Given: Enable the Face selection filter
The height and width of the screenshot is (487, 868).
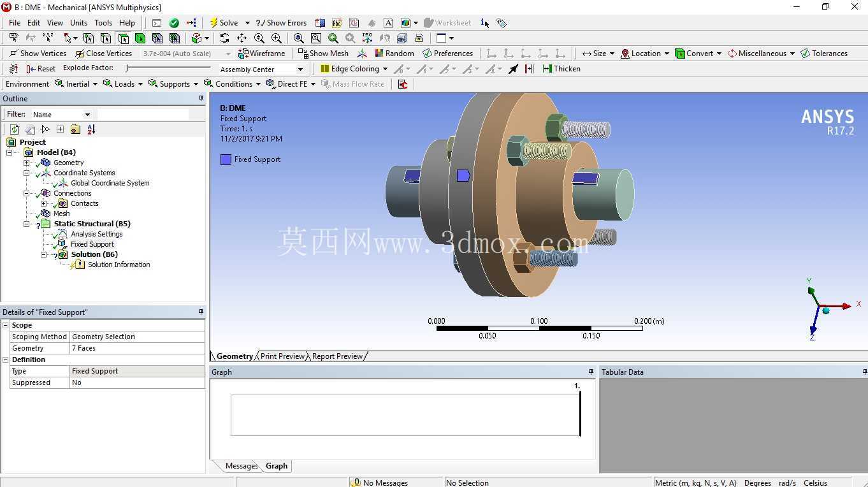Looking at the screenshot, I should point(123,38).
